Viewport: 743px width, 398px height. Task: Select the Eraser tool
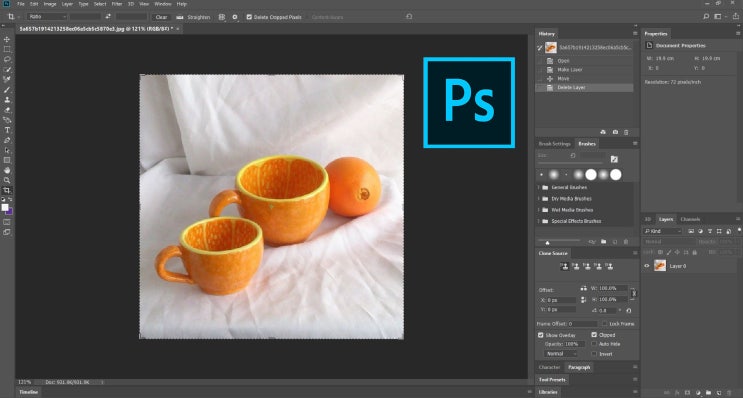(7, 110)
